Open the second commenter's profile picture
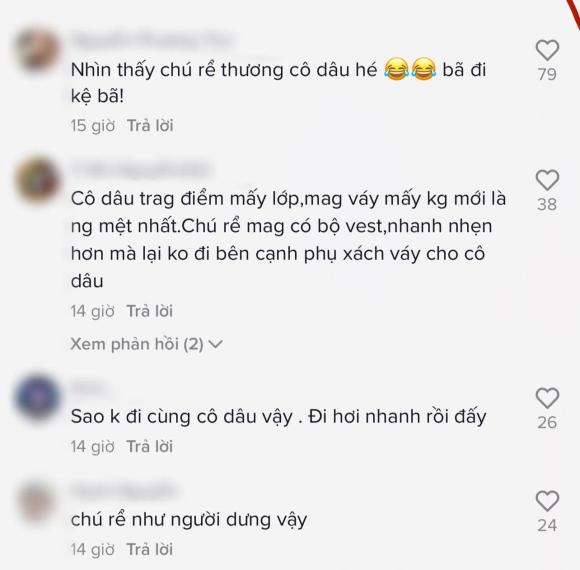Screen dimensions: 580x570 point(37,181)
